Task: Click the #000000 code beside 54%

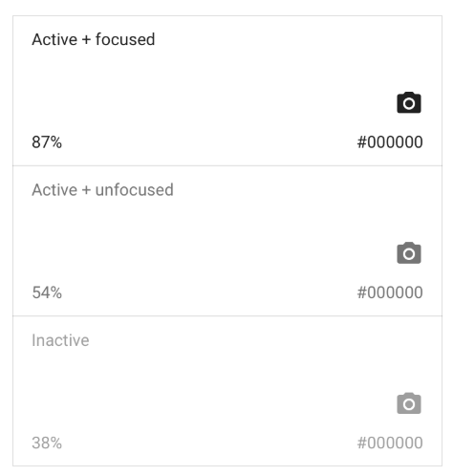Action: tap(390, 292)
